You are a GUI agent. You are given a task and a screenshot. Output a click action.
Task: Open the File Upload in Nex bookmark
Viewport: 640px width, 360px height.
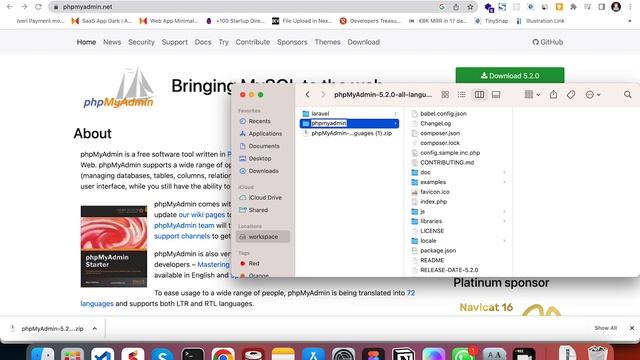point(302,21)
